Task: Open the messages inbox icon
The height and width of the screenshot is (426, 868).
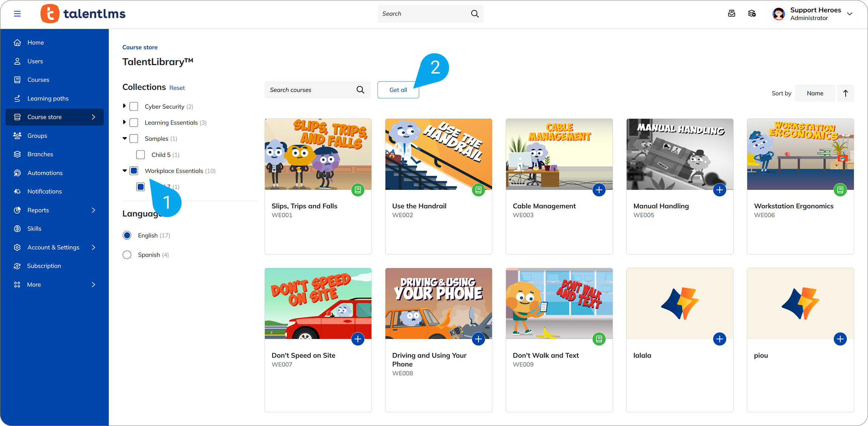Action: coord(731,14)
